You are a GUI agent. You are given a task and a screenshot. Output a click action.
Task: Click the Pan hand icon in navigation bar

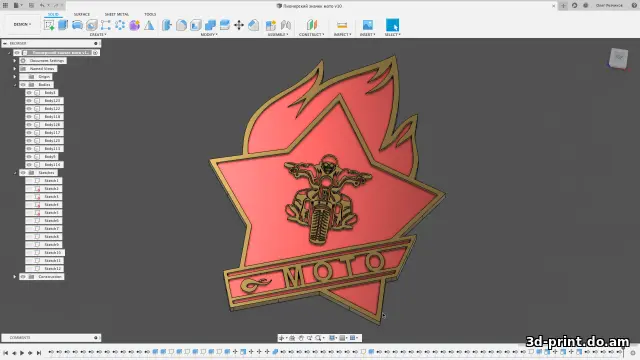[301, 338]
